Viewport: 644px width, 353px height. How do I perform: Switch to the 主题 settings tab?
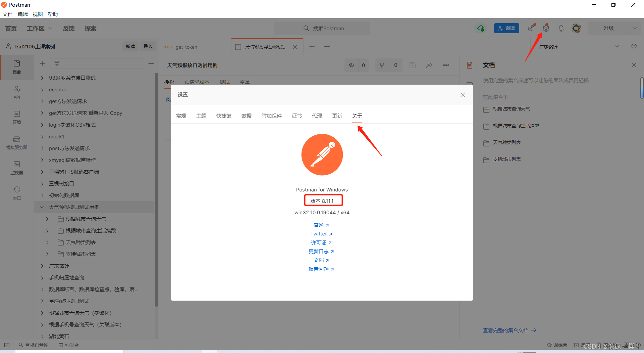coord(201,116)
